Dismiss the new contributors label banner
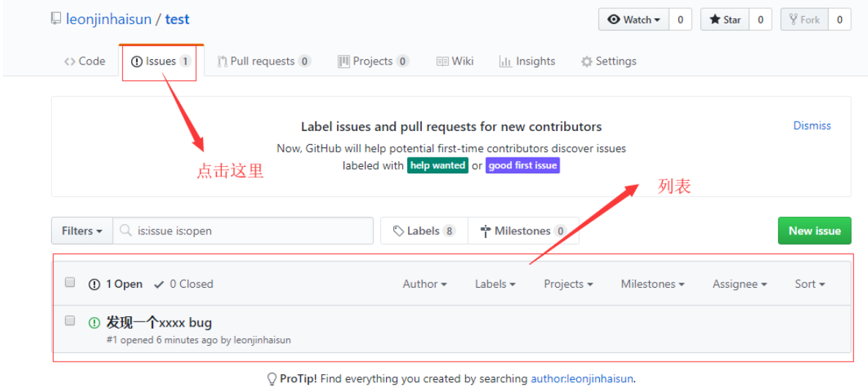The height and width of the screenshot is (391, 868). click(x=812, y=126)
